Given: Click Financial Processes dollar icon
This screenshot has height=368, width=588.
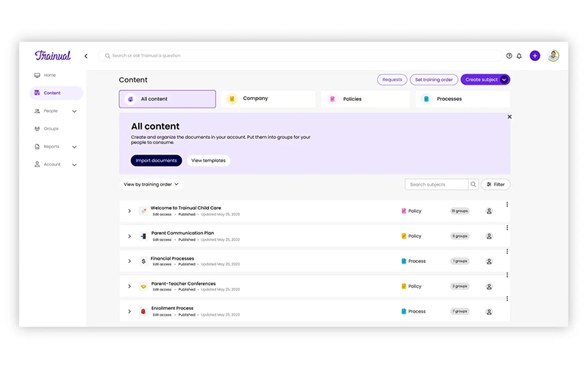Looking at the screenshot, I should pos(143,261).
